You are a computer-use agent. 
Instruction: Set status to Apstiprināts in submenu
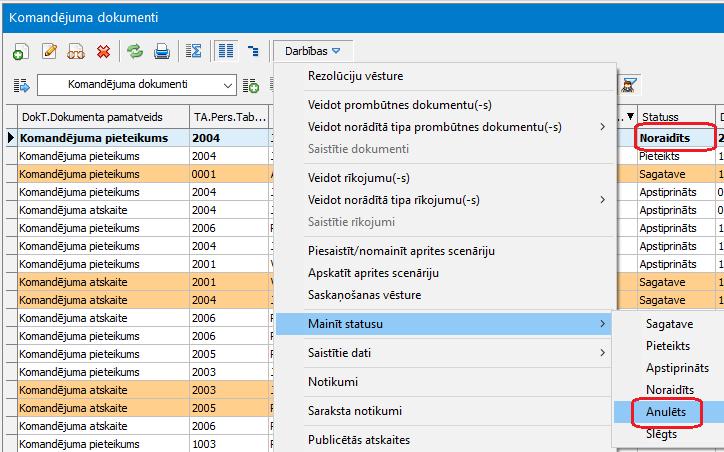(x=677, y=368)
